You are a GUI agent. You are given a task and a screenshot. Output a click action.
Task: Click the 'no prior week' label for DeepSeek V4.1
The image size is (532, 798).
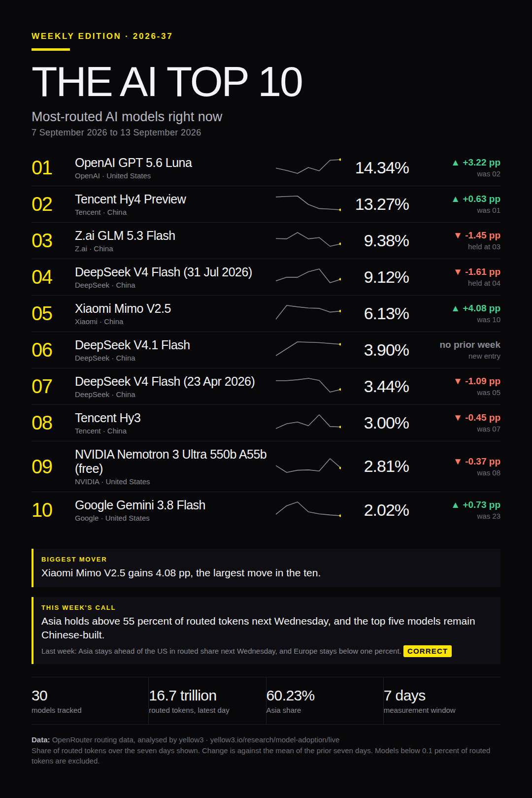coord(470,345)
